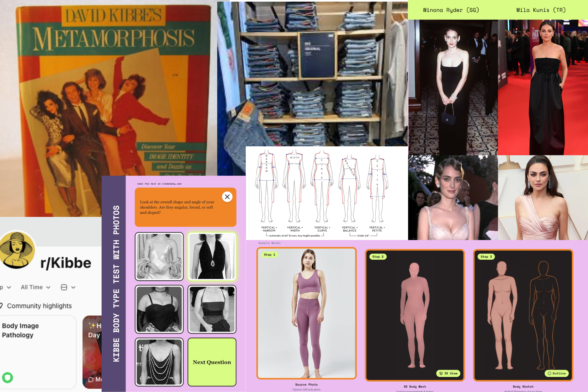Choose the black strapless choker photo option
Screen dimensions: 588x392
click(159, 309)
